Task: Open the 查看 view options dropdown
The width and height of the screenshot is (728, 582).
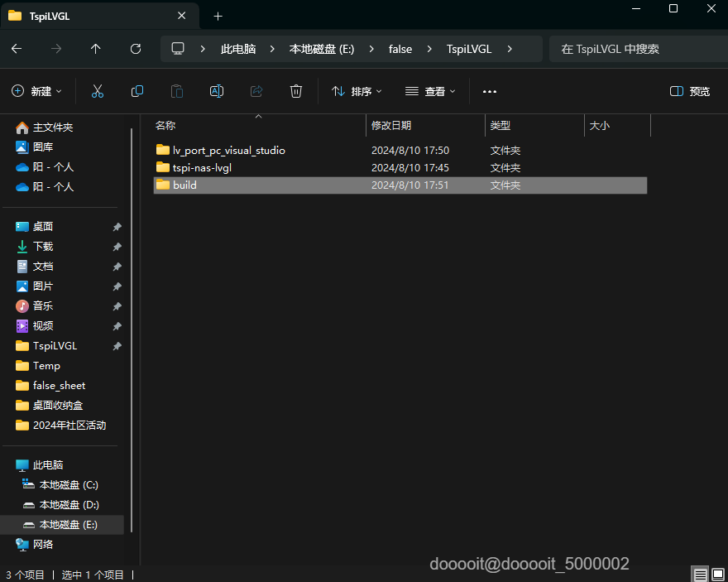Action: coord(430,91)
